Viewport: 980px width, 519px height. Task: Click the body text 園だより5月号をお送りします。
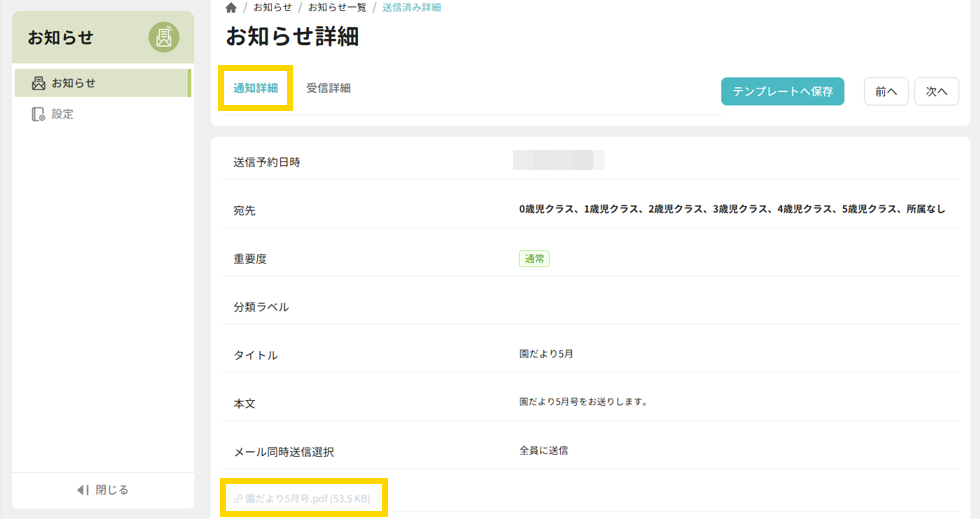pos(583,402)
